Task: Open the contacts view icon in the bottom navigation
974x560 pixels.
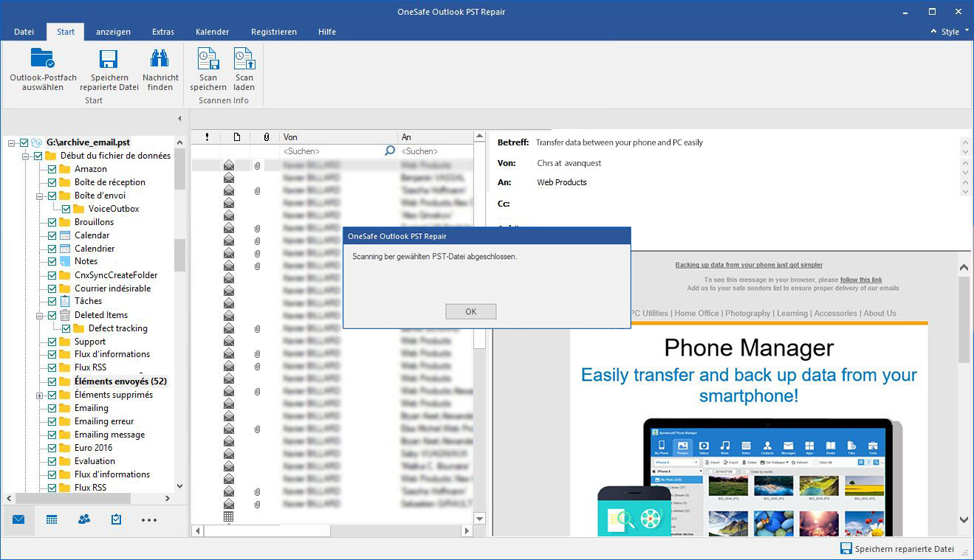Action: [x=84, y=519]
